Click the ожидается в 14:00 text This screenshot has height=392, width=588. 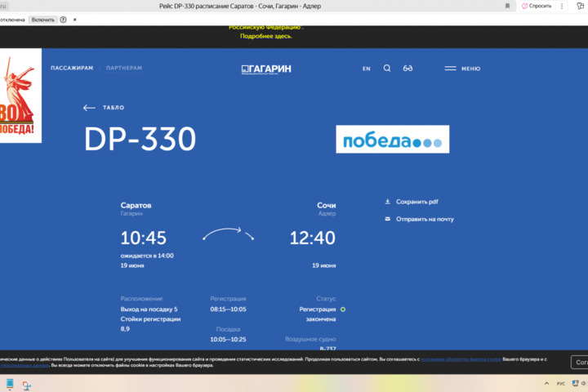[147, 256]
